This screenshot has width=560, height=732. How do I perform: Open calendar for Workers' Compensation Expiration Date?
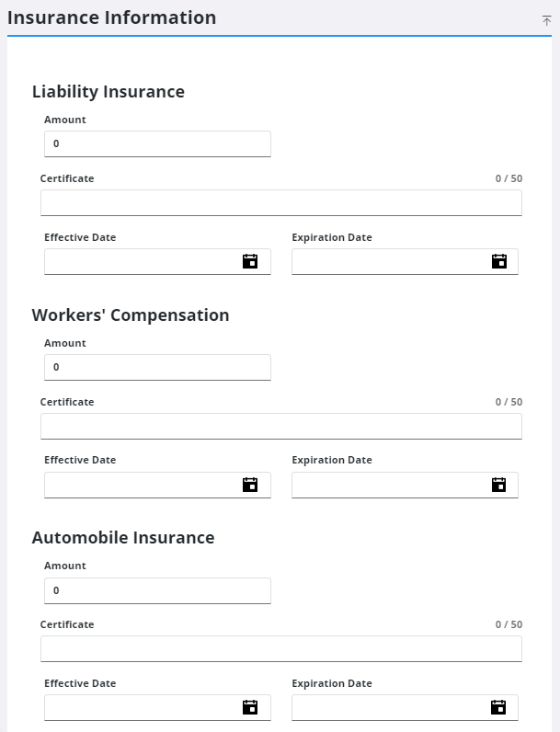point(499,485)
